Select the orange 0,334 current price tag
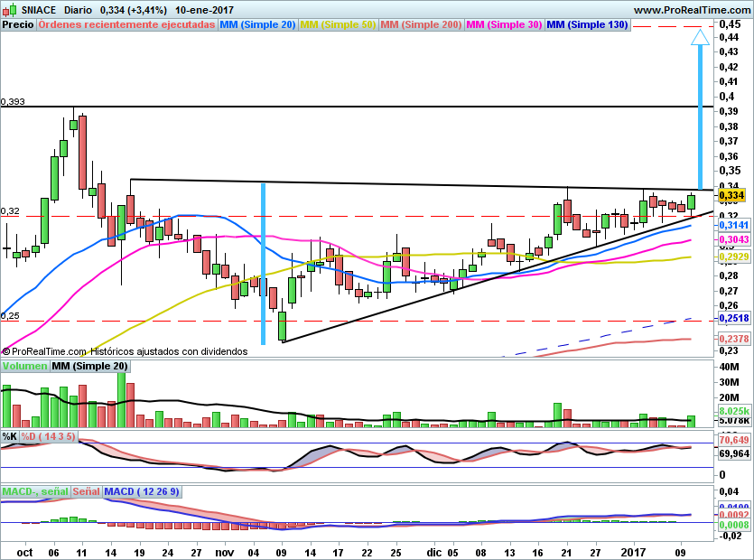 730,195
